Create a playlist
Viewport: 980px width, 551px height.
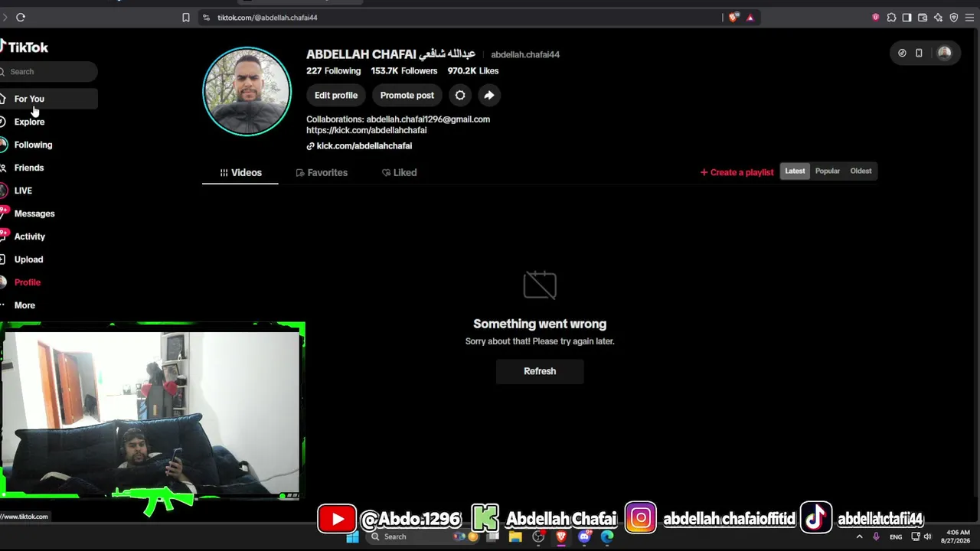[737, 172]
